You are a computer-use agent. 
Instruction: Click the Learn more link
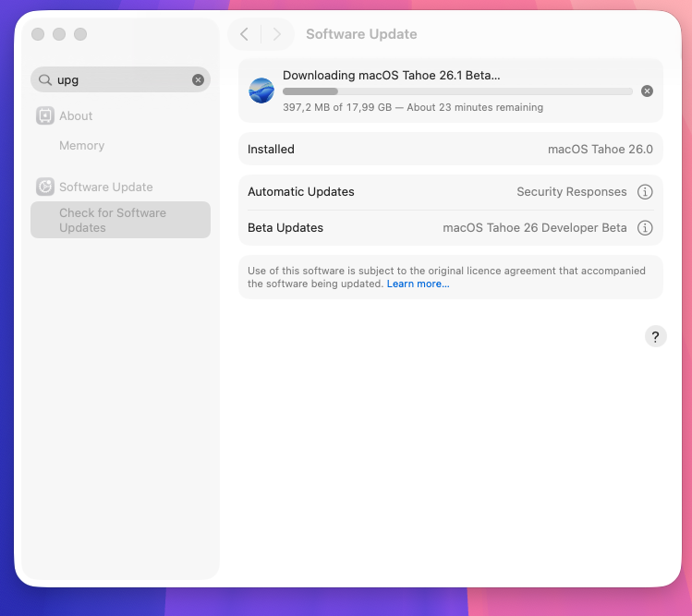click(418, 284)
